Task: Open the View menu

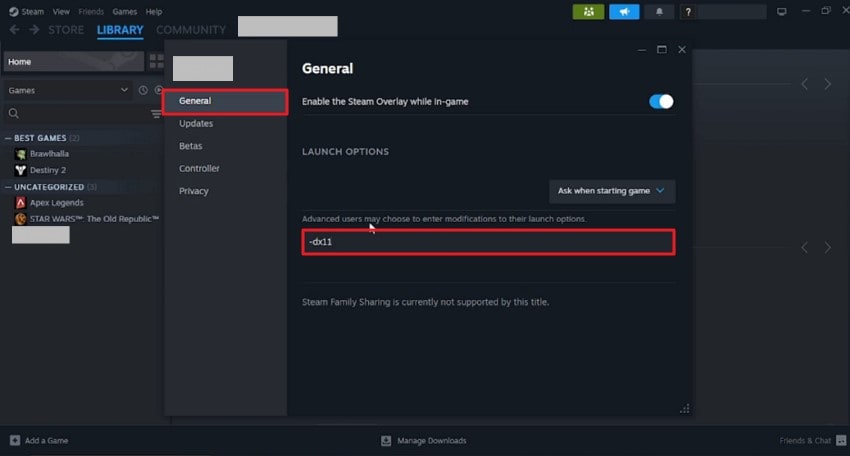Action: [61, 11]
